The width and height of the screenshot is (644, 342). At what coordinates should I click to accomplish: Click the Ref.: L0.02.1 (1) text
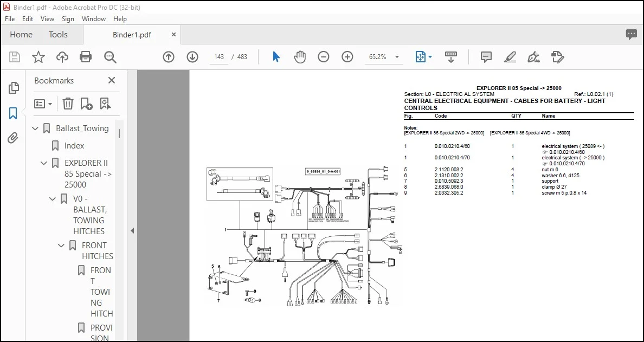(x=594, y=94)
